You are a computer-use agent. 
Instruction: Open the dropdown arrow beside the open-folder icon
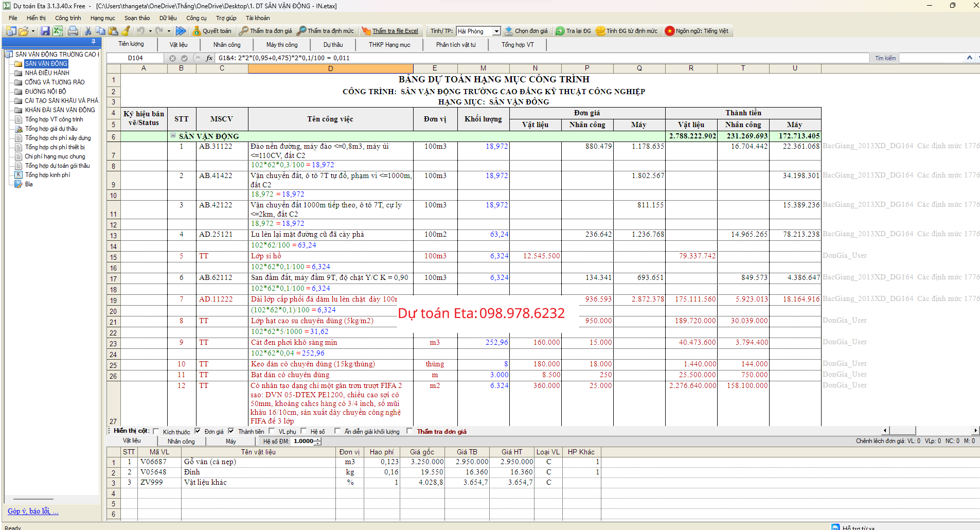pyautogui.click(x=33, y=31)
